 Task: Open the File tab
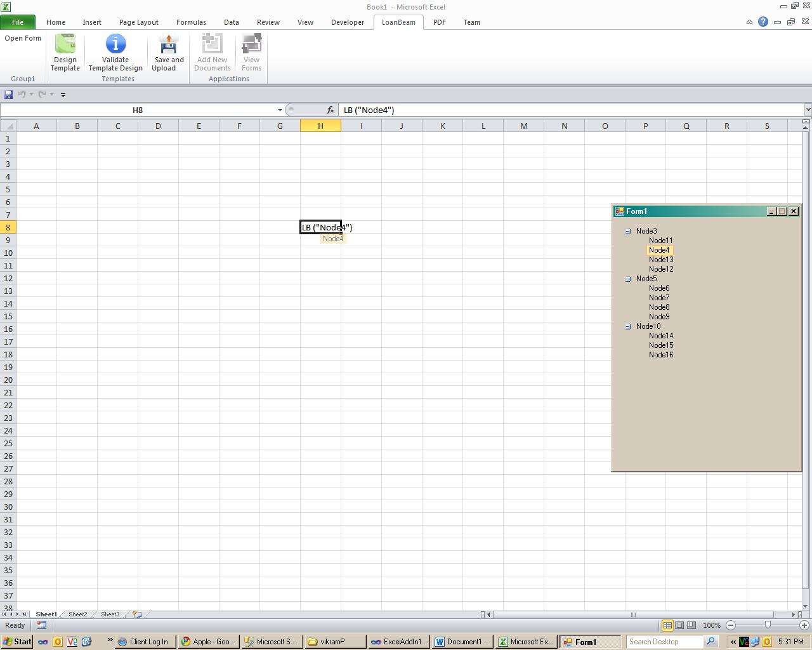[x=18, y=22]
